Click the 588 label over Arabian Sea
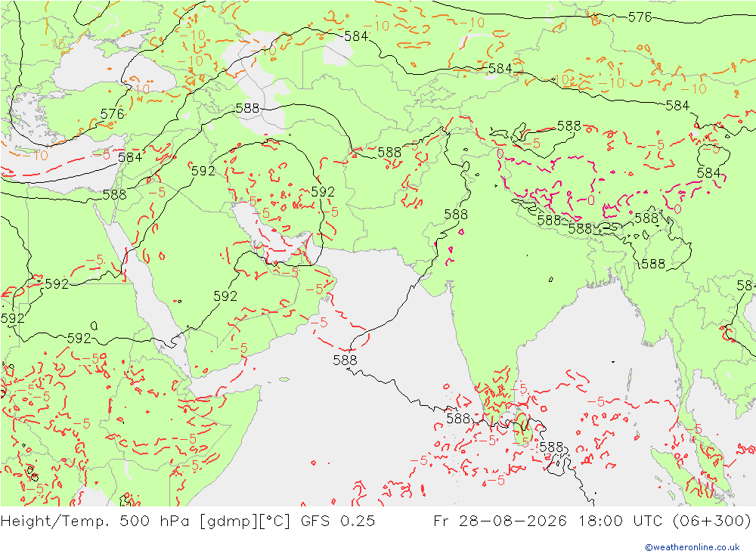The width and height of the screenshot is (756, 554). (x=345, y=361)
